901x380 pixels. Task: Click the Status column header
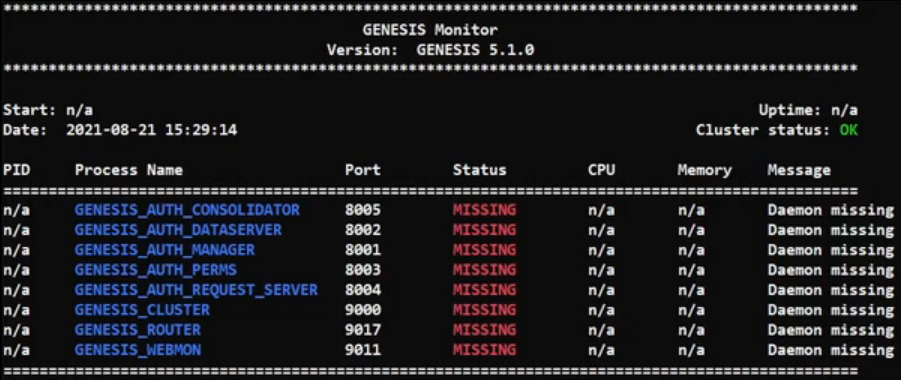pos(479,170)
